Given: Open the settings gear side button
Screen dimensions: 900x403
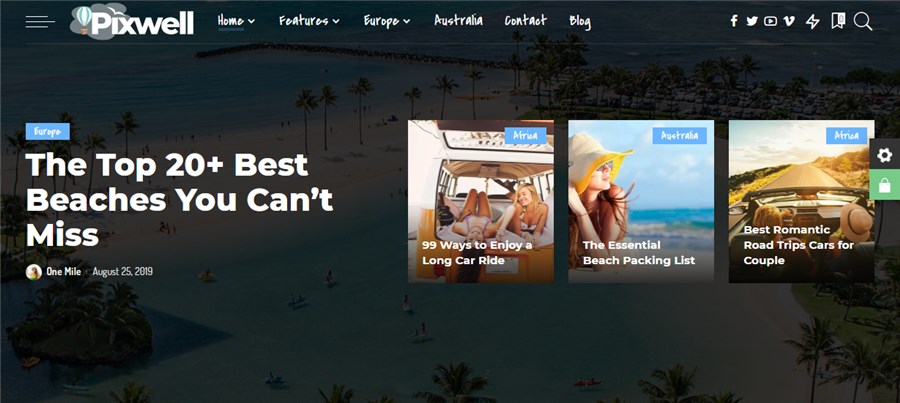Looking at the screenshot, I should [885, 154].
